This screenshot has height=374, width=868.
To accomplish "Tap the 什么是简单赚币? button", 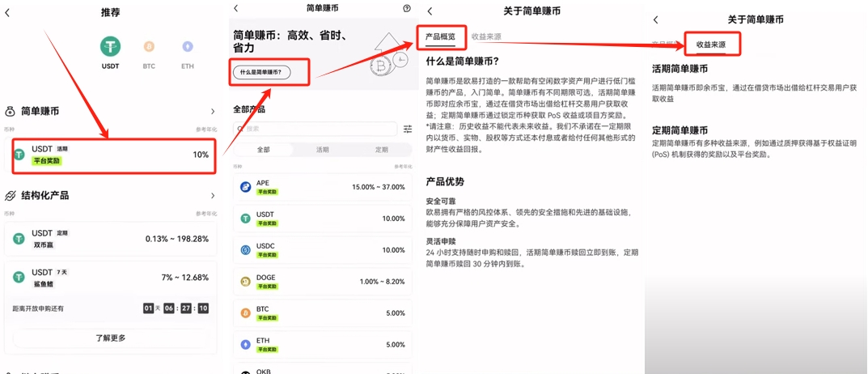I will (261, 73).
